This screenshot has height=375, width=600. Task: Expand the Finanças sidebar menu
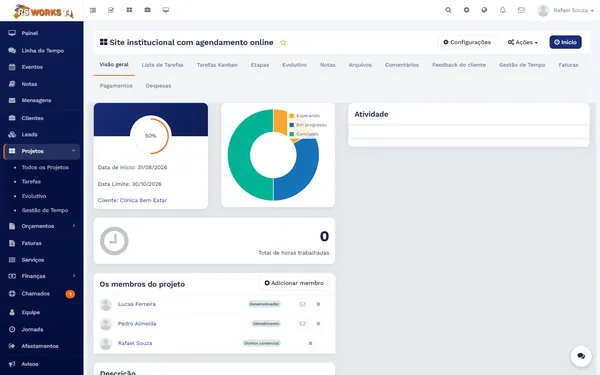pyautogui.click(x=42, y=276)
